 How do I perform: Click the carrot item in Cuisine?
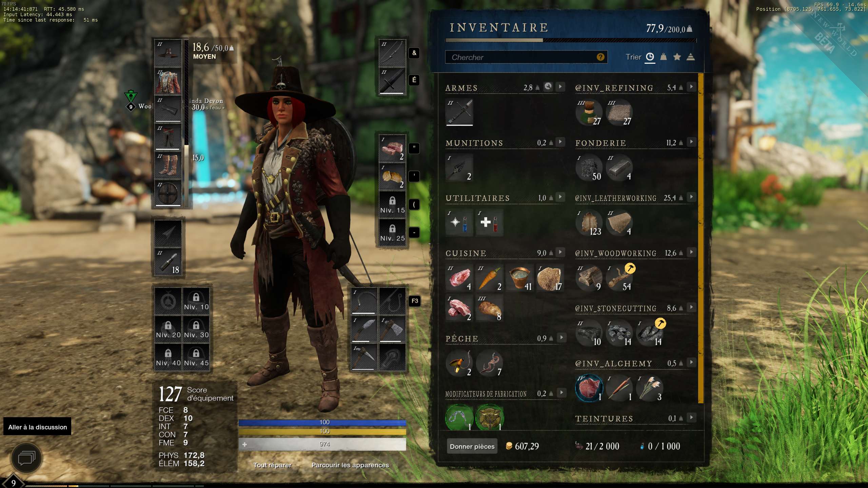[x=489, y=278]
